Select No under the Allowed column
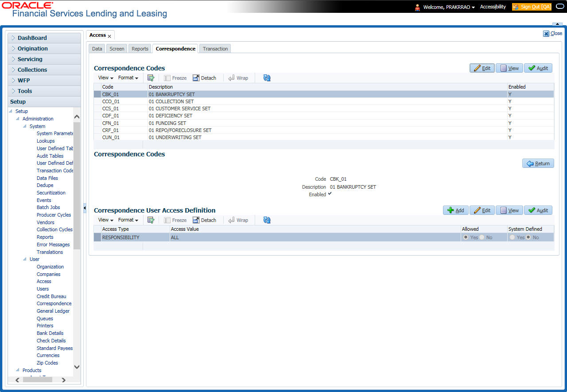Viewport: 567px width, 392px height. click(482, 237)
